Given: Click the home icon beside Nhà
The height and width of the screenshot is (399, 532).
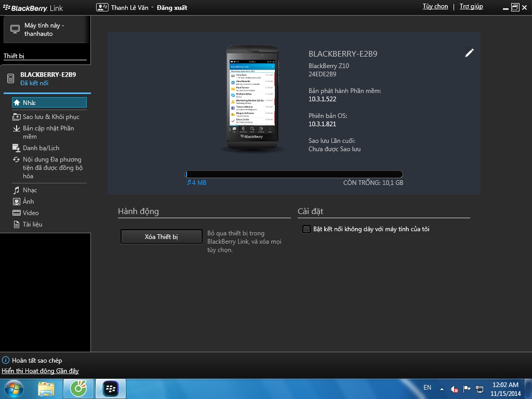Looking at the screenshot, I should 17,102.
